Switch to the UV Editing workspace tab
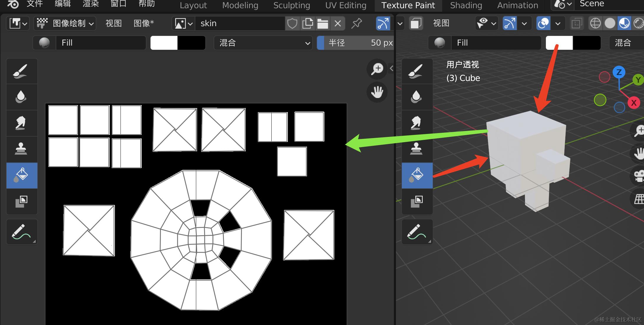Screen dimensions: 644x325 click(346, 5)
